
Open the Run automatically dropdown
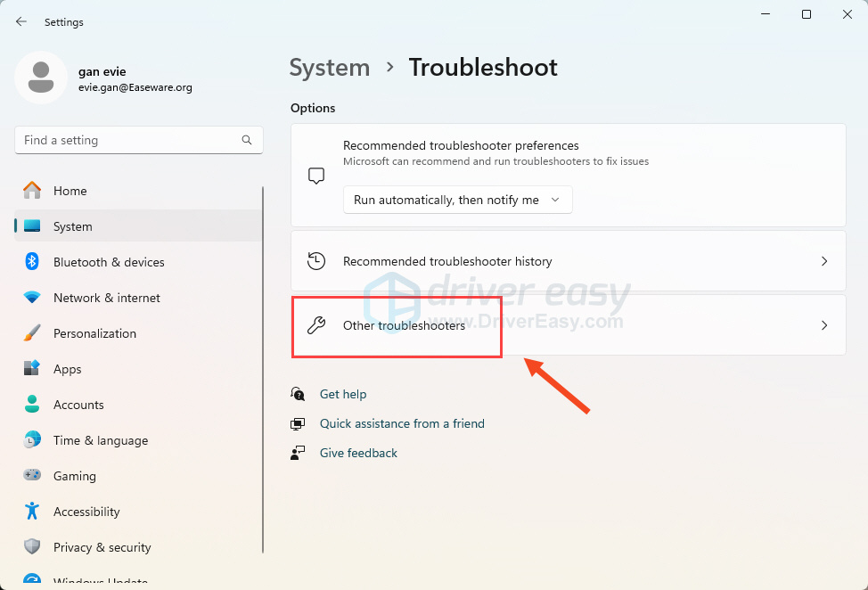click(x=457, y=200)
